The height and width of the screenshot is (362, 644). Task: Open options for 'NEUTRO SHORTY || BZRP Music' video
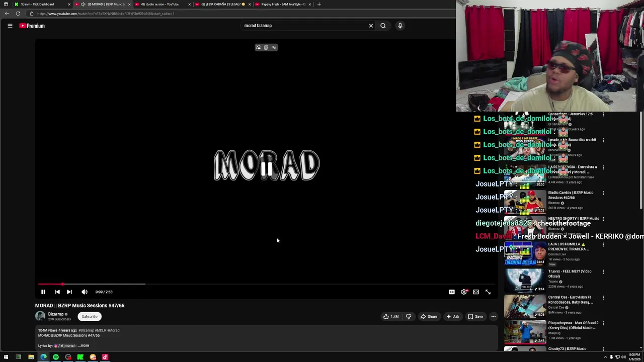pos(603,219)
